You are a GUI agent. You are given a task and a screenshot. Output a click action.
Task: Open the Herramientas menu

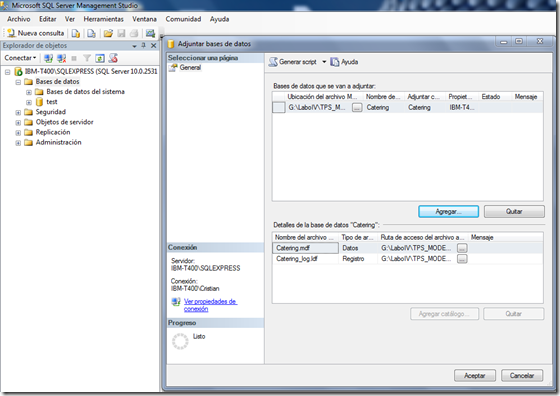(x=104, y=19)
